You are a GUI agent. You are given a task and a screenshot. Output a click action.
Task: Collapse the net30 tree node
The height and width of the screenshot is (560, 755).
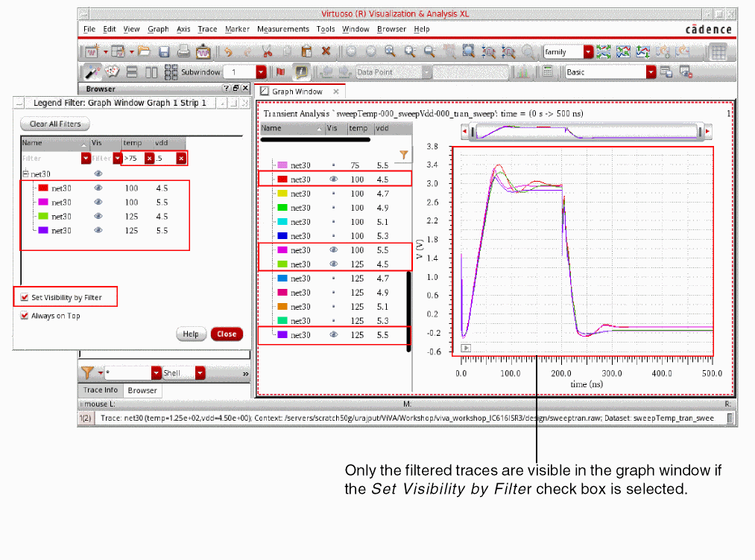pyautogui.click(x=25, y=174)
